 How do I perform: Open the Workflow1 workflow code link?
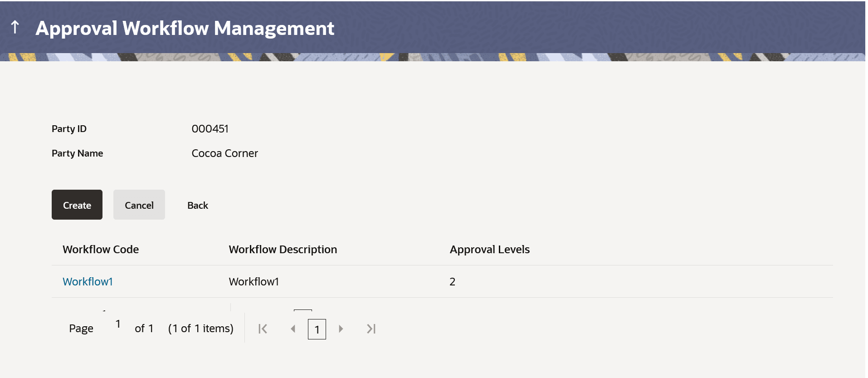[x=88, y=282]
